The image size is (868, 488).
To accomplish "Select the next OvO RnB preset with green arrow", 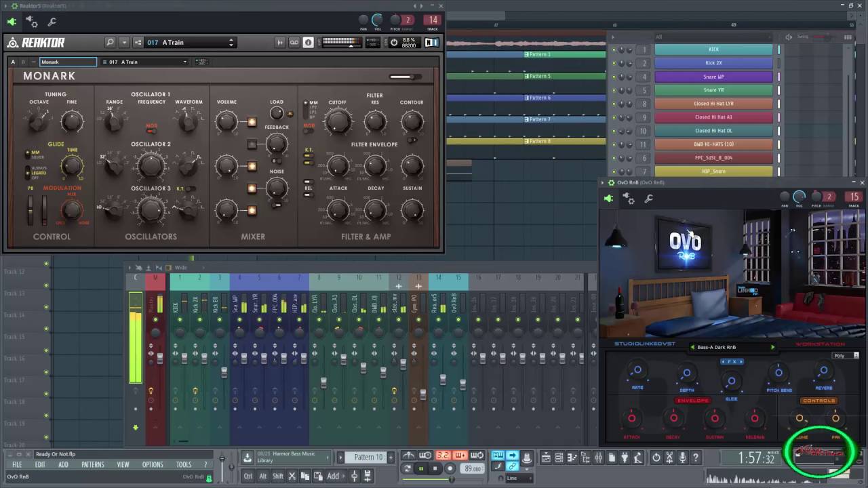I will pos(772,347).
